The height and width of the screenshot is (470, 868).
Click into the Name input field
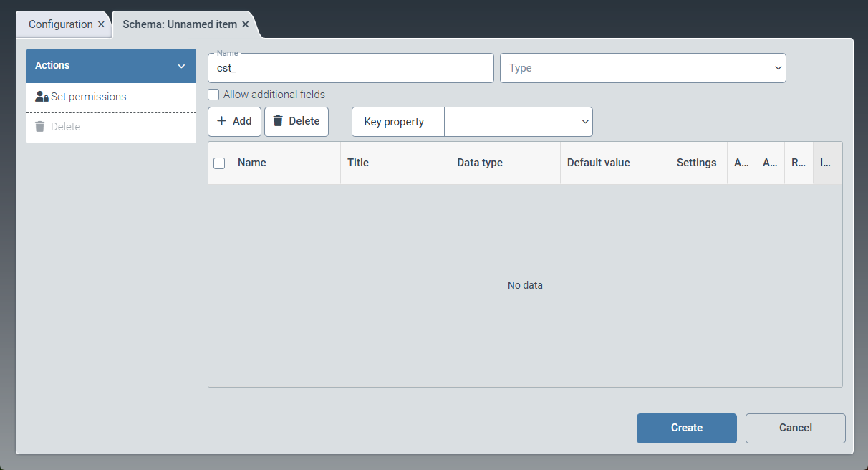click(351, 69)
